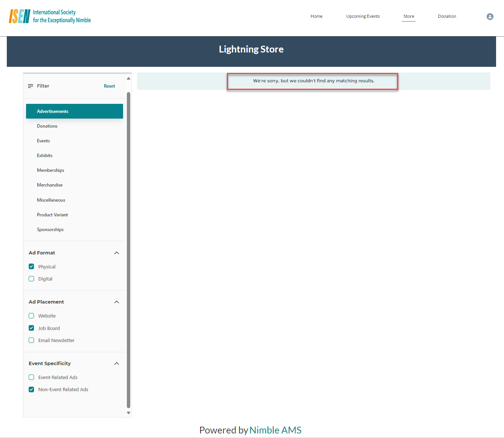Select the Sponsorships category
Screen dimensions: 504x438
click(50, 229)
